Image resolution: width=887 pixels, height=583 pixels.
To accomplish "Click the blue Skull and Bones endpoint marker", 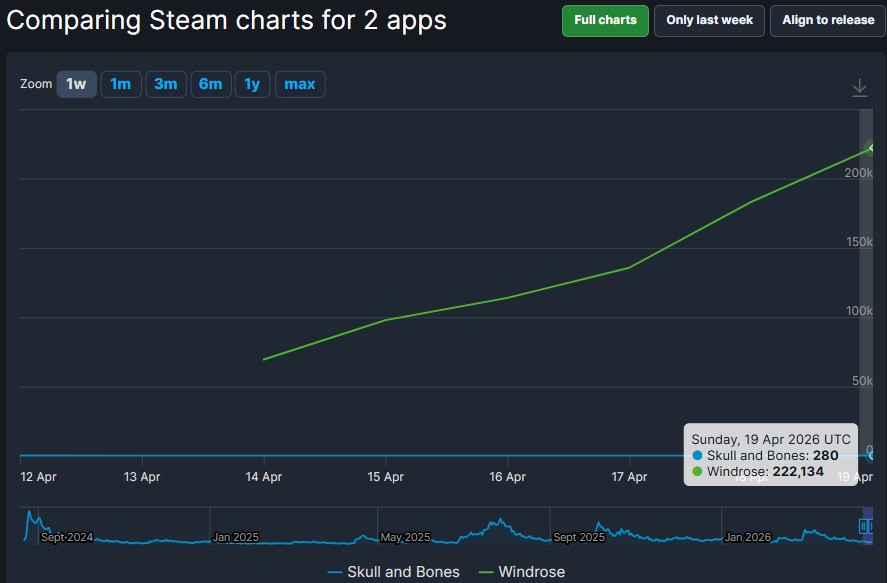I will (x=872, y=455).
